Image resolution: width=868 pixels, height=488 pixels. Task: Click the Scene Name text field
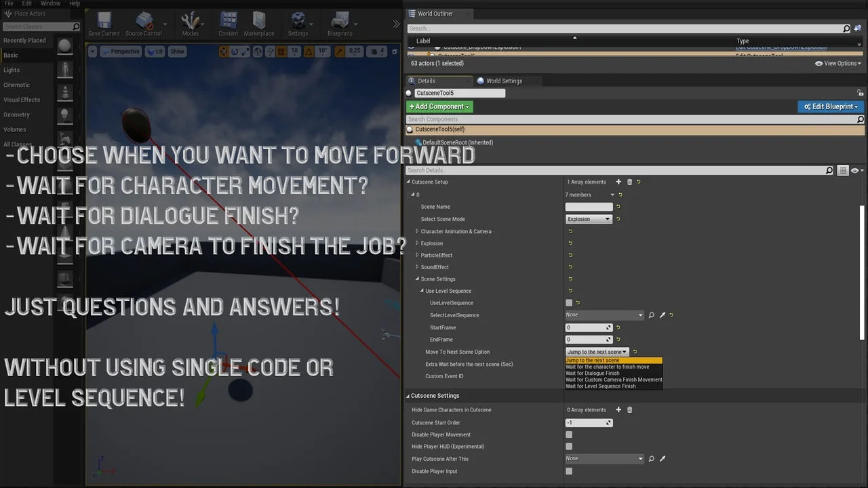(588, 207)
